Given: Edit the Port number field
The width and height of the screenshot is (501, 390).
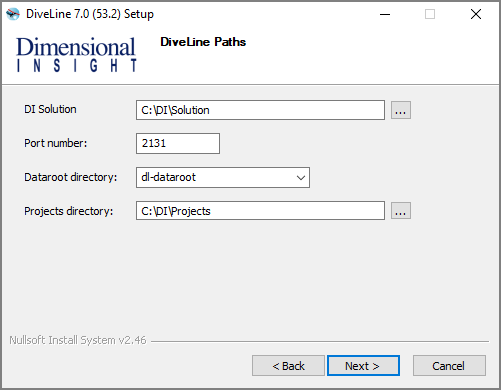Looking at the screenshot, I should click(178, 143).
